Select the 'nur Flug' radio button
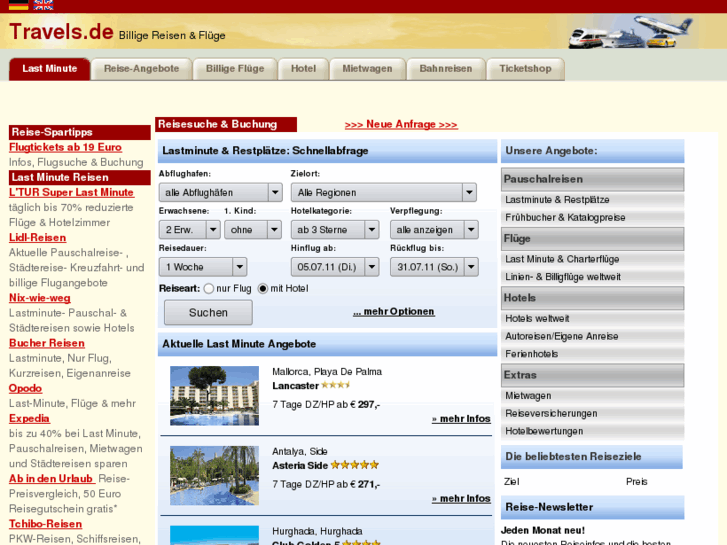 [x=209, y=289]
